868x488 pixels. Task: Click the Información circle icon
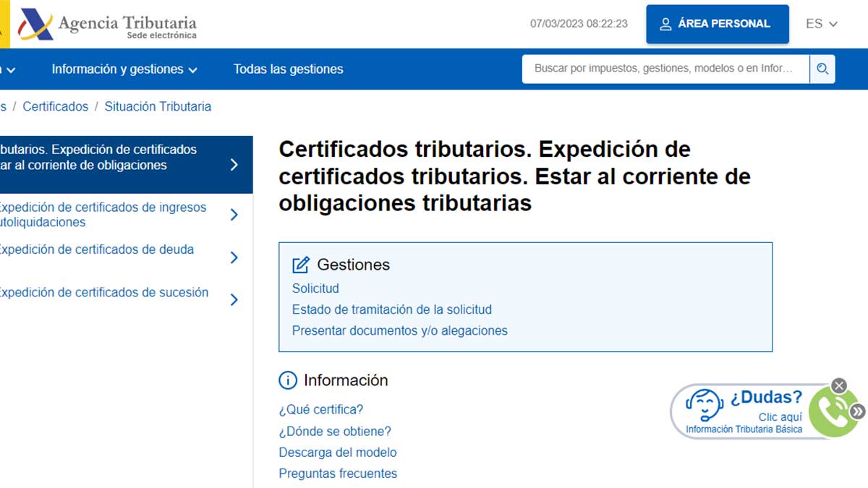point(288,380)
